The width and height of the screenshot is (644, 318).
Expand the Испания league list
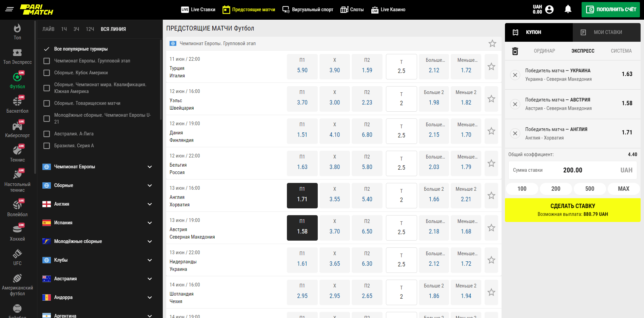tap(150, 223)
